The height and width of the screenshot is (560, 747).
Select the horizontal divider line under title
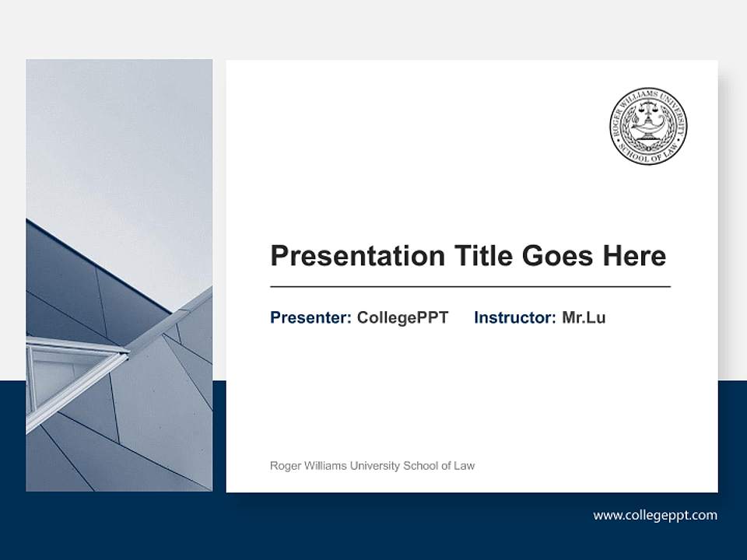(470, 287)
